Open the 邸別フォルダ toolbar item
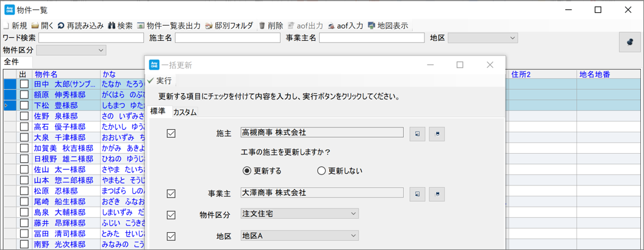Viewport: 644px width, 250px height. click(229, 26)
